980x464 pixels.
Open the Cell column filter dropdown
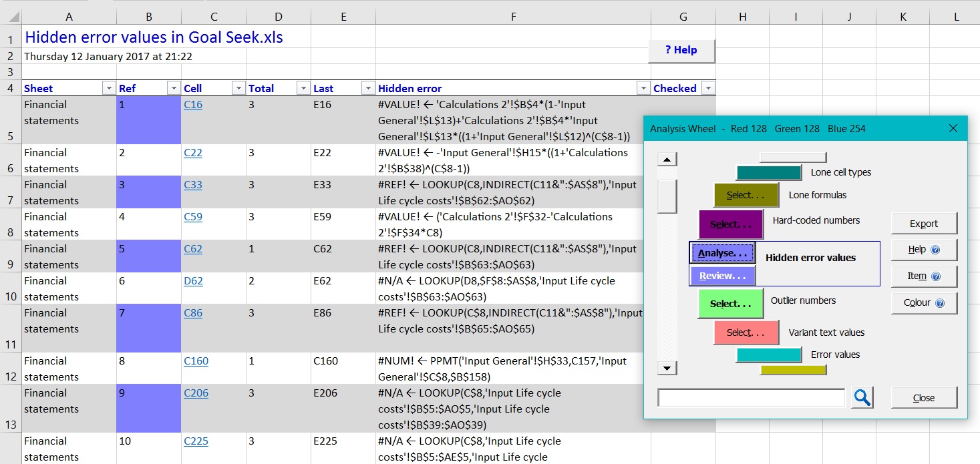[238, 88]
